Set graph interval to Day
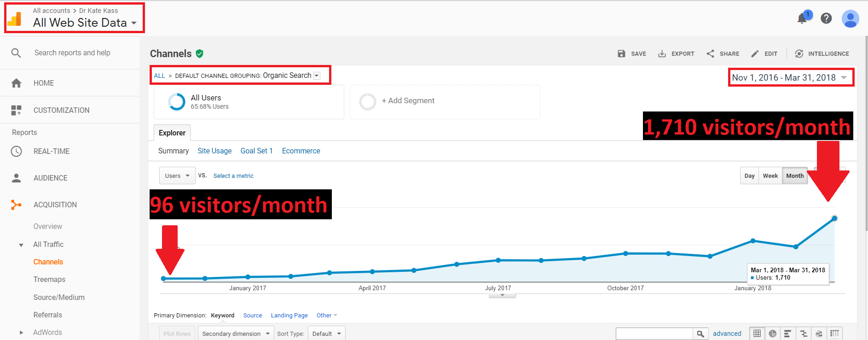 (749, 176)
